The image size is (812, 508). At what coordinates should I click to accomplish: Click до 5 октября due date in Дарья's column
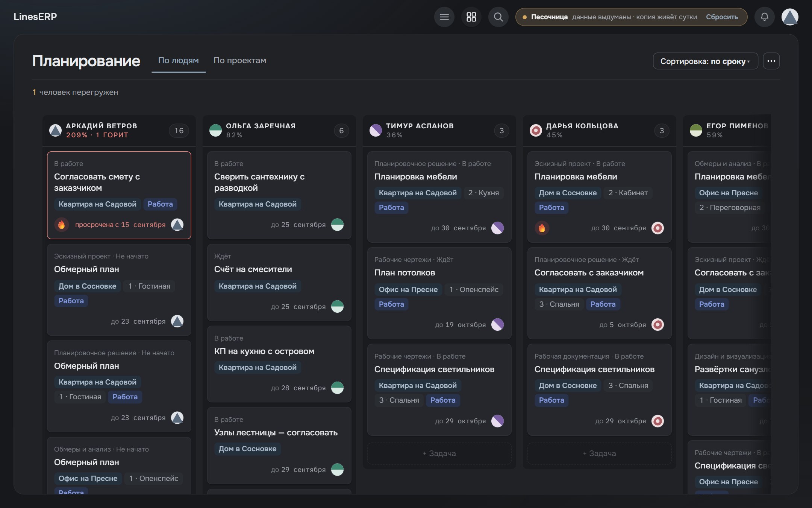coord(623,325)
